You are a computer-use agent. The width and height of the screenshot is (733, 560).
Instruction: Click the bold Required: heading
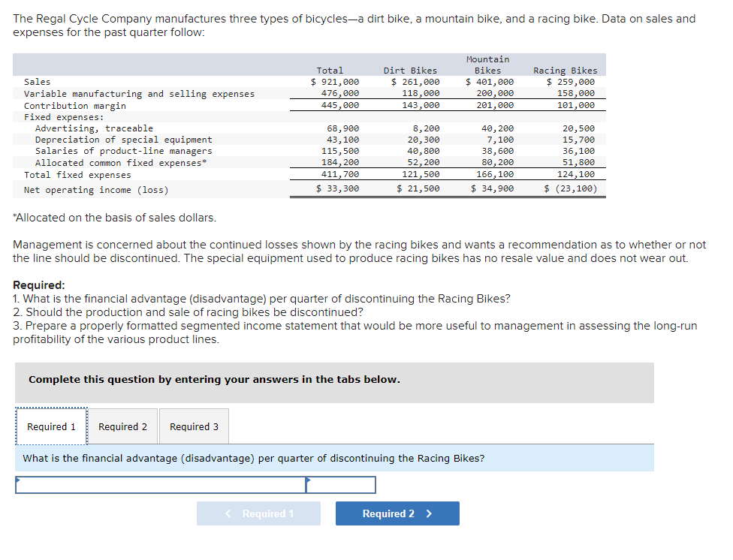pos(39,285)
